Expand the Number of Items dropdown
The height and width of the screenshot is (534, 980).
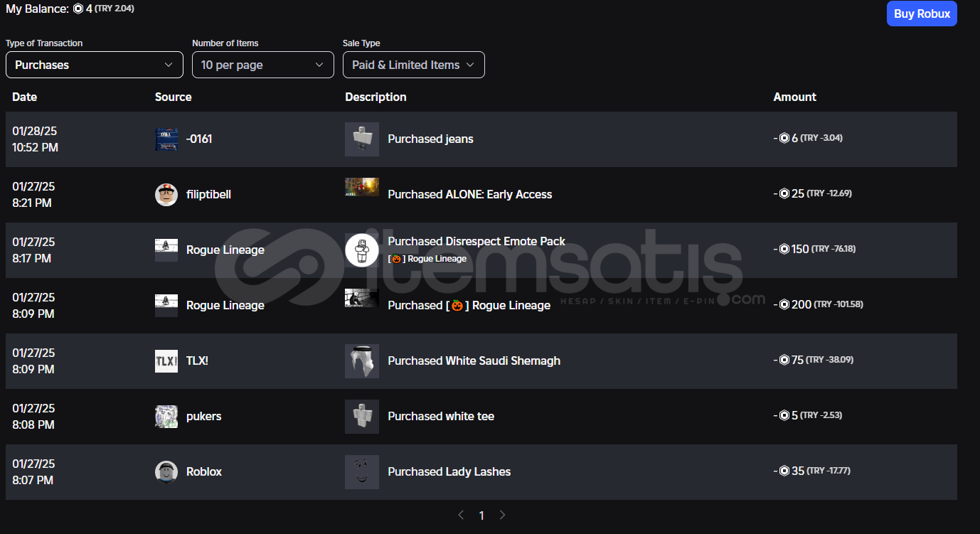click(262, 65)
